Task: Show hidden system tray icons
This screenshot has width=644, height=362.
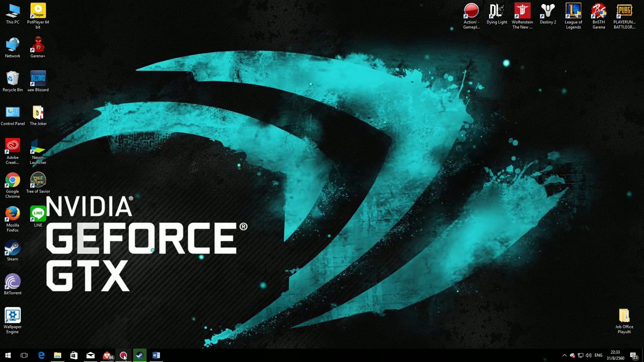Action: pos(564,355)
